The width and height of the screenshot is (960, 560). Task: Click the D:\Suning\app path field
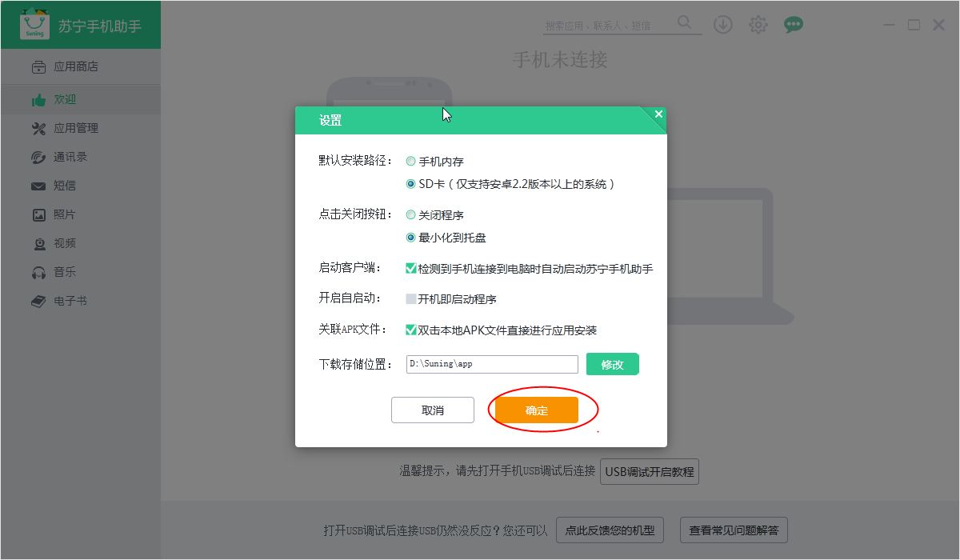click(x=492, y=364)
